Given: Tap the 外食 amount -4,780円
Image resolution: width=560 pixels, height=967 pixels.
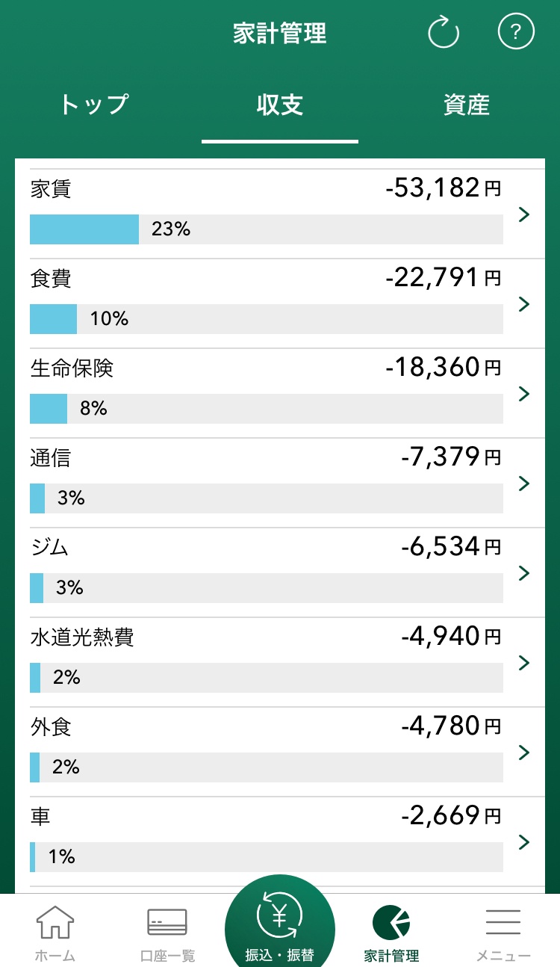Looking at the screenshot, I should coord(450,726).
